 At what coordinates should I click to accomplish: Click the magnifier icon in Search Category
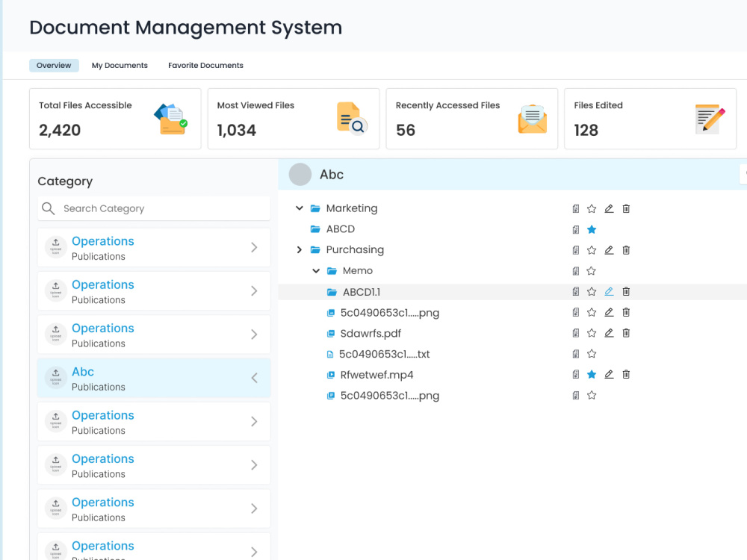[48, 208]
